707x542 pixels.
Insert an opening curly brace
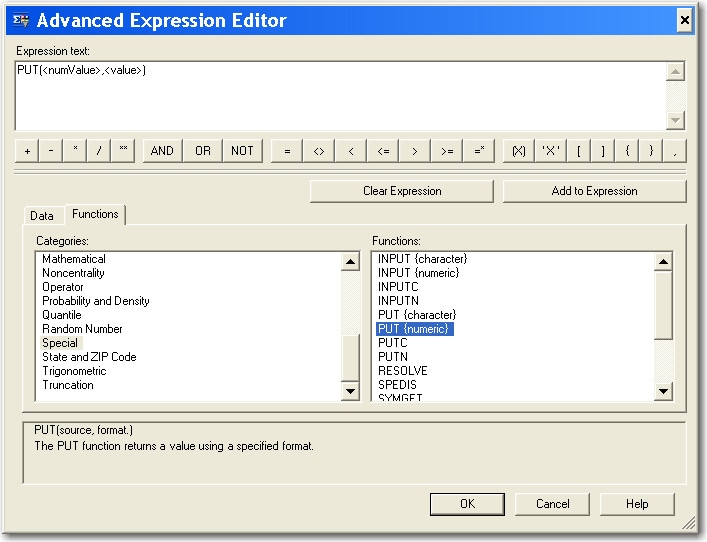point(628,151)
